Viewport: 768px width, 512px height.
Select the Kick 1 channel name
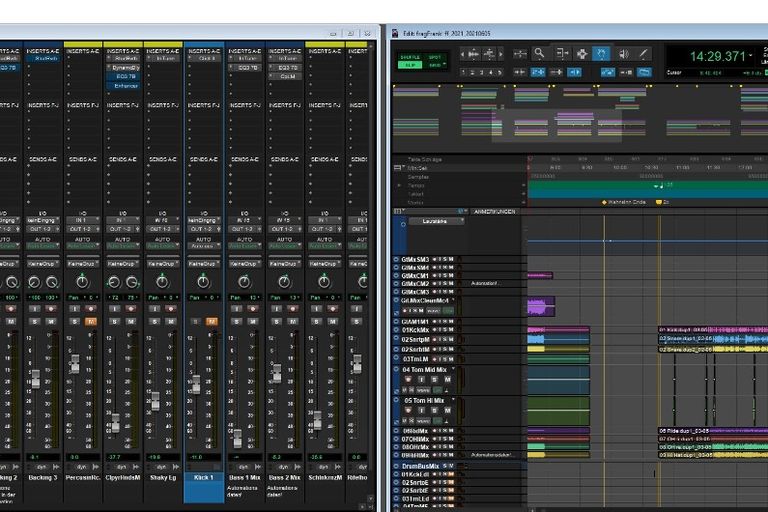(204, 477)
